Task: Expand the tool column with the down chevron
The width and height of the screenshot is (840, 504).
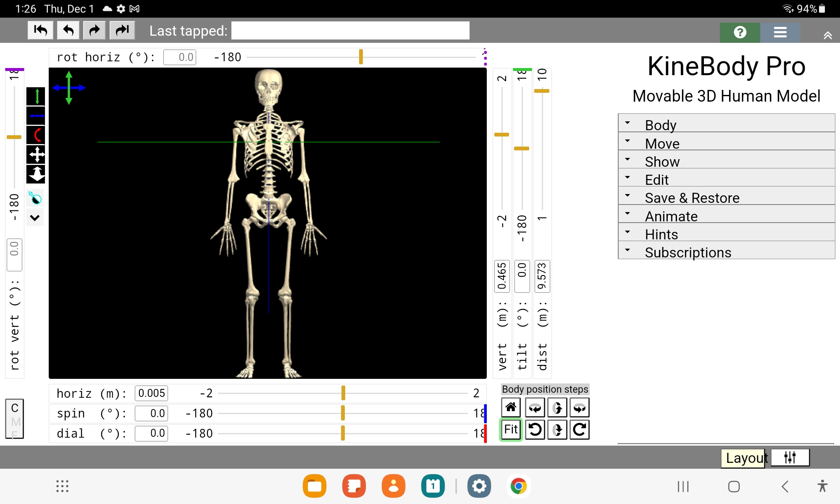Action: coord(35,218)
